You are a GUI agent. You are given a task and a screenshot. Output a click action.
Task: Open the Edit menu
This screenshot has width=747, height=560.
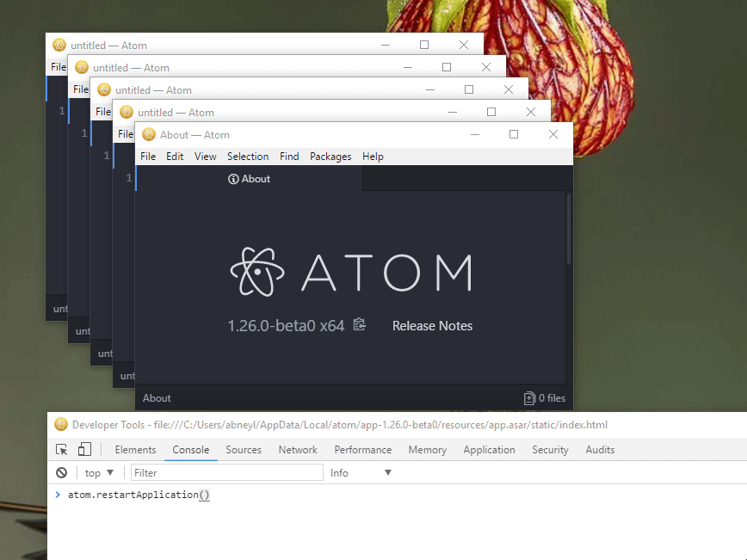click(x=175, y=157)
